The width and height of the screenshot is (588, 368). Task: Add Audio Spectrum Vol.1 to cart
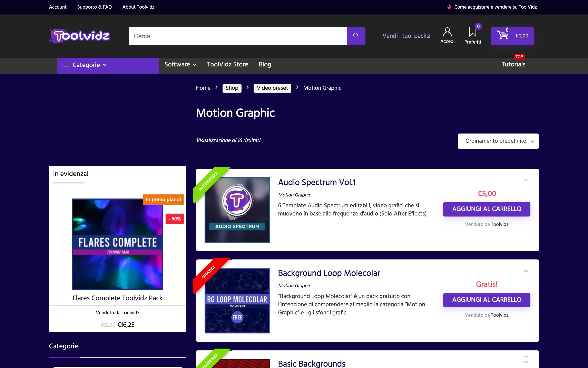coord(487,209)
